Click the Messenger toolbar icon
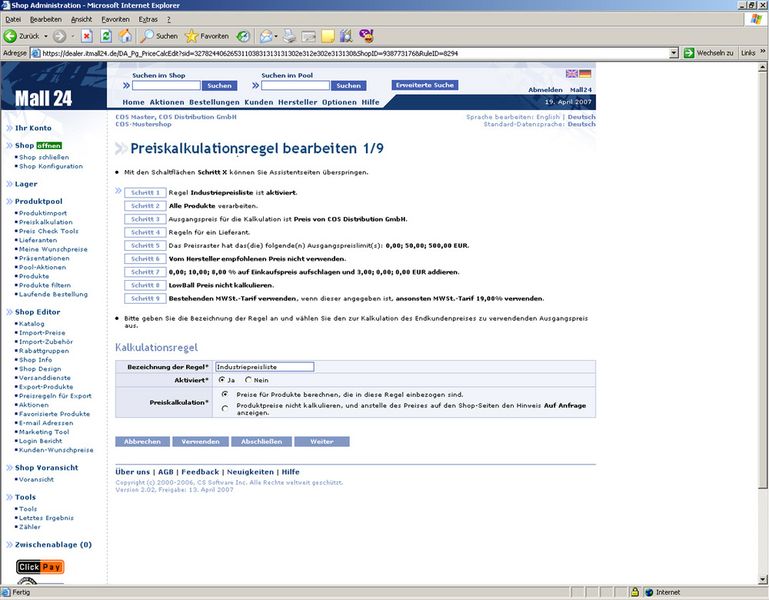The image size is (769, 600). coord(366,35)
